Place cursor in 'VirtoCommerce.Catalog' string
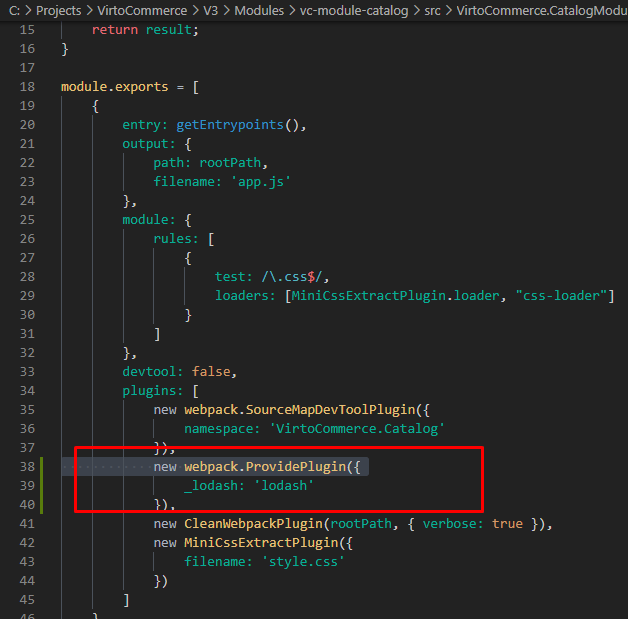Screen dimensions: 628x619 point(357,429)
